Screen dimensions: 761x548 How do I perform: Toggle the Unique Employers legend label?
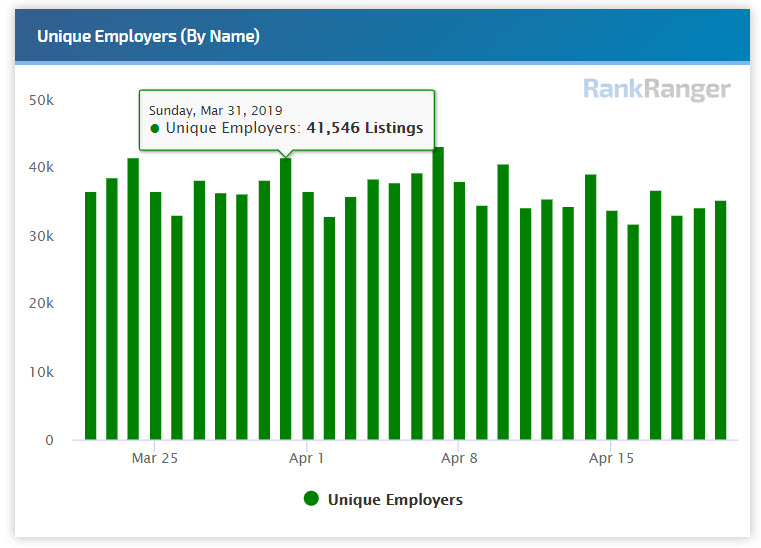coord(395,499)
